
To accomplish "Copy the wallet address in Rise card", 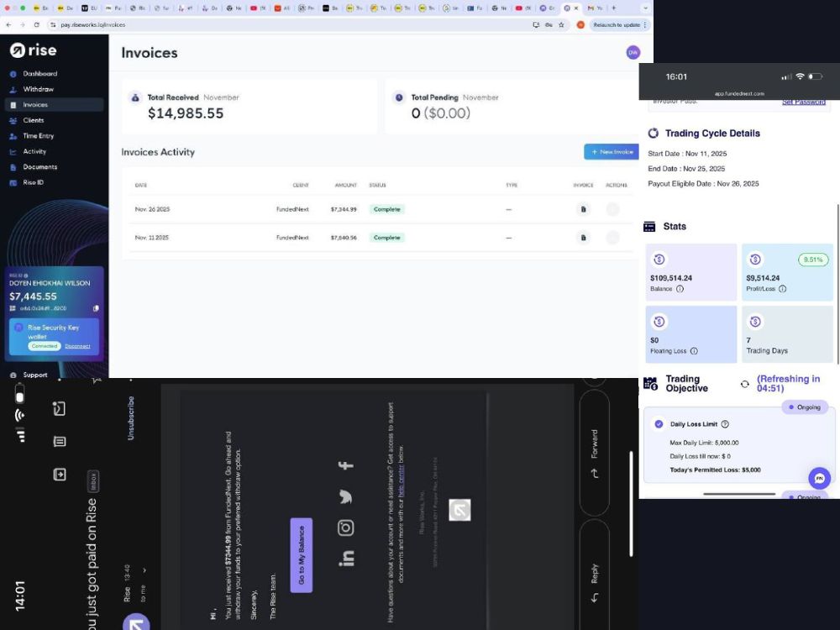I will pyautogui.click(x=96, y=308).
